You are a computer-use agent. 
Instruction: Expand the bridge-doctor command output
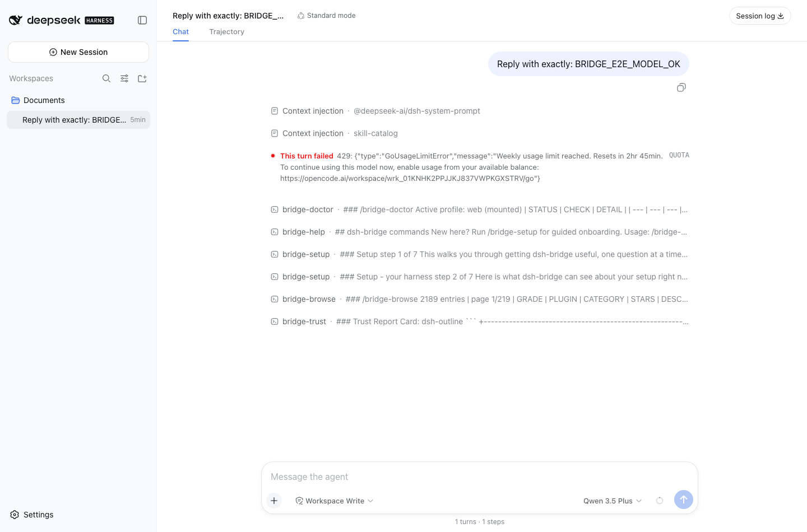480,209
